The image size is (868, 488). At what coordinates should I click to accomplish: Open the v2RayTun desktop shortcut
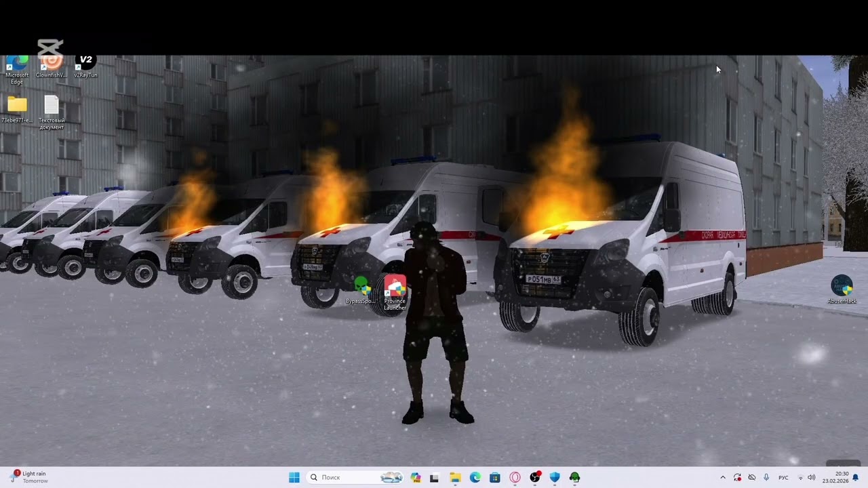tap(85, 66)
